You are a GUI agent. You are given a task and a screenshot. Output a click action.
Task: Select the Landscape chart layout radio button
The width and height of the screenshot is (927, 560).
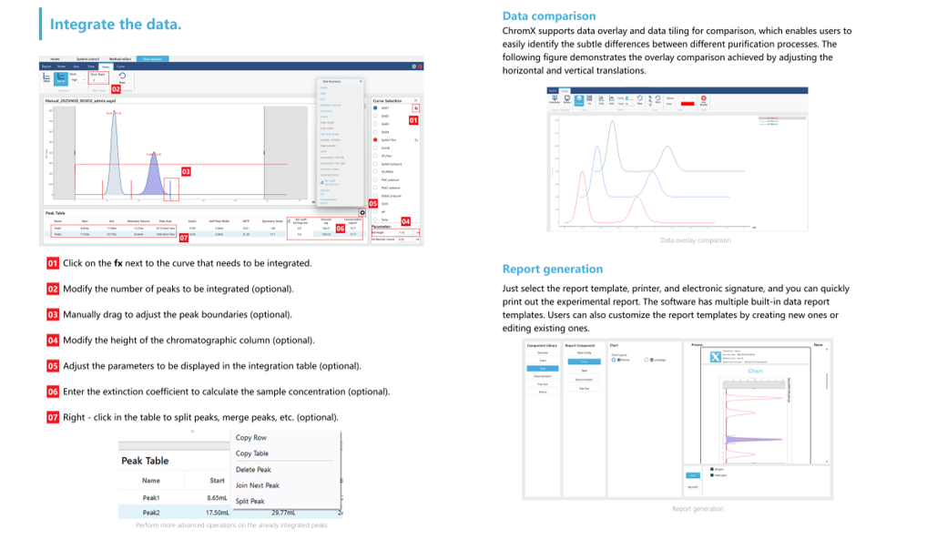(x=647, y=360)
